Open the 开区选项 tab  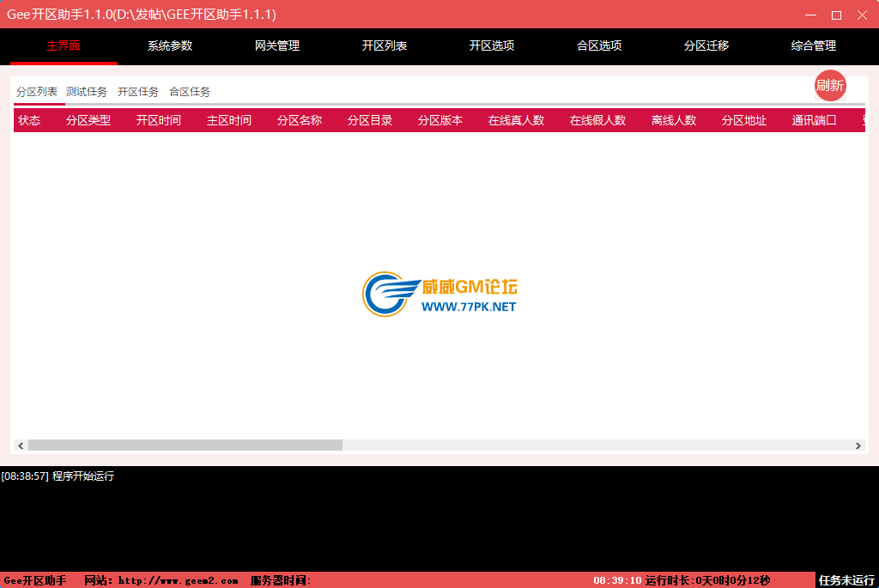tap(492, 46)
